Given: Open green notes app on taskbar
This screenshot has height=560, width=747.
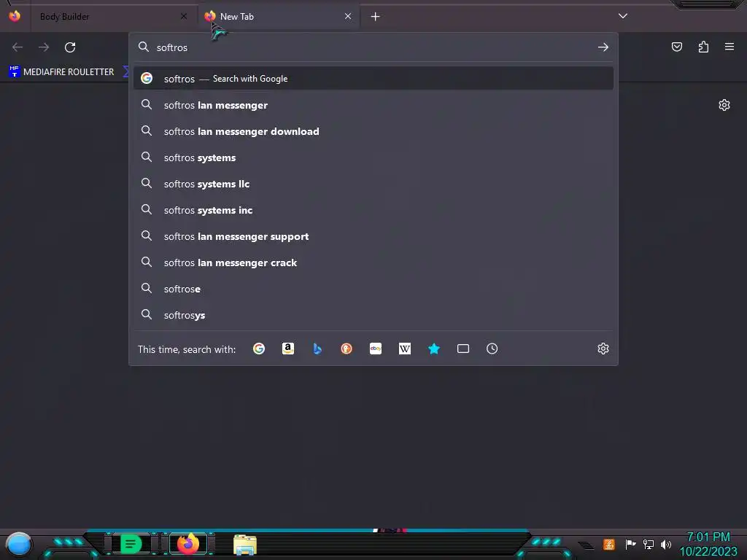Looking at the screenshot, I should (x=131, y=544).
